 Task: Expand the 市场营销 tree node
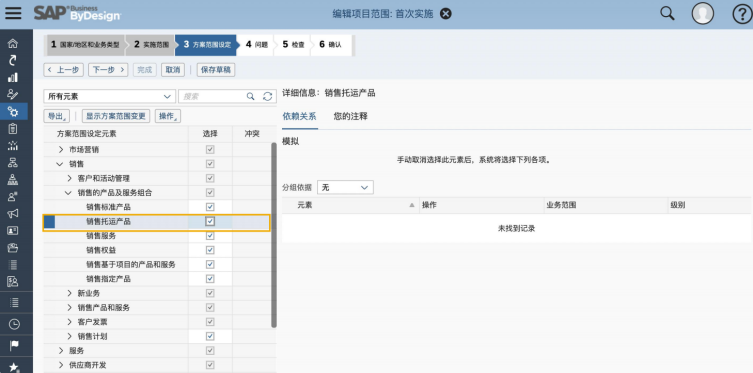(61, 150)
